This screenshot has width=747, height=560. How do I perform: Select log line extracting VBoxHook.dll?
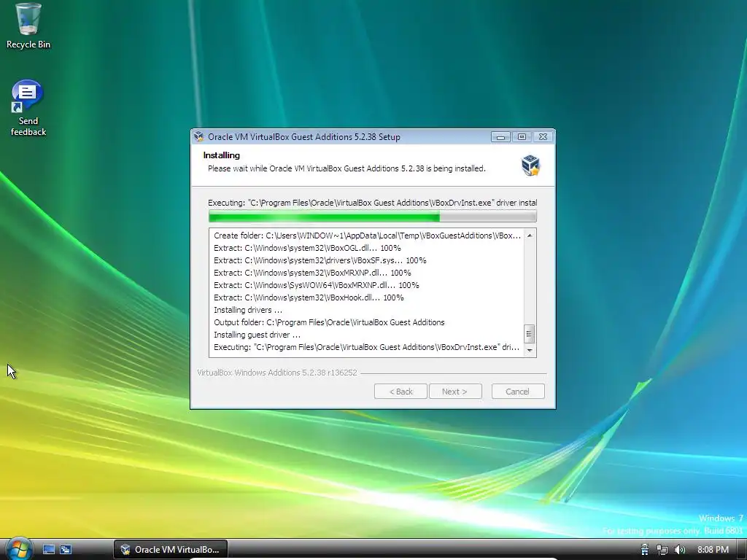(309, 297)
